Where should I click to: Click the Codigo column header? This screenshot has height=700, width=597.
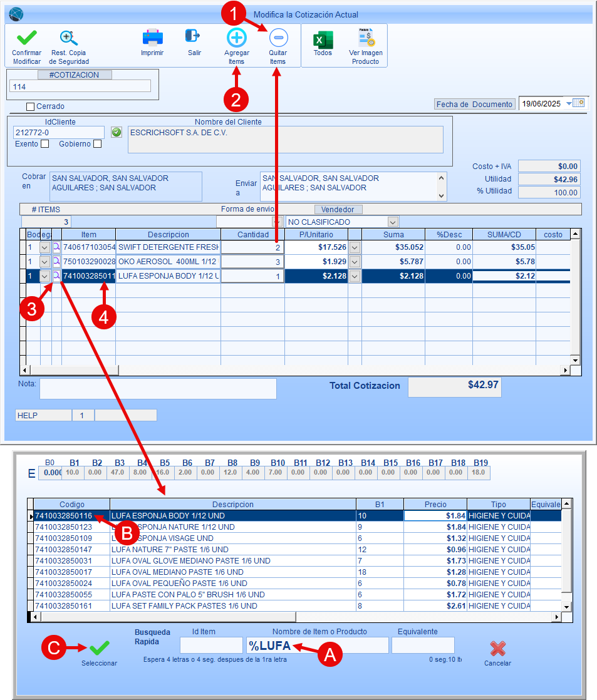72,504
